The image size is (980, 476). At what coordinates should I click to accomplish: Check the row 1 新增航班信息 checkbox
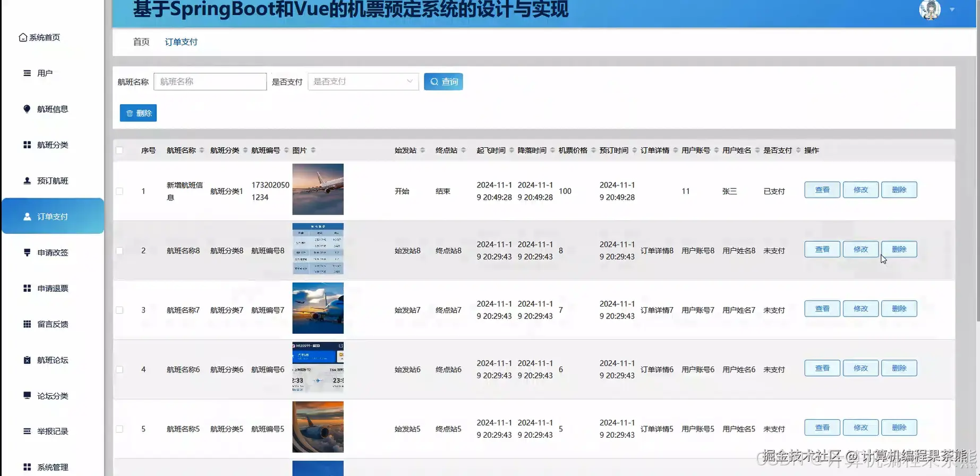[x=120, y=191]
